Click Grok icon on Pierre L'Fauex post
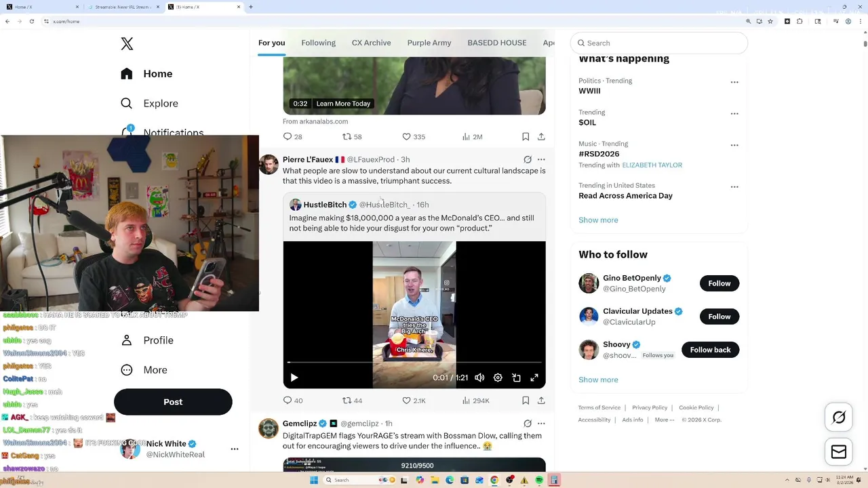 coord(528,160)
